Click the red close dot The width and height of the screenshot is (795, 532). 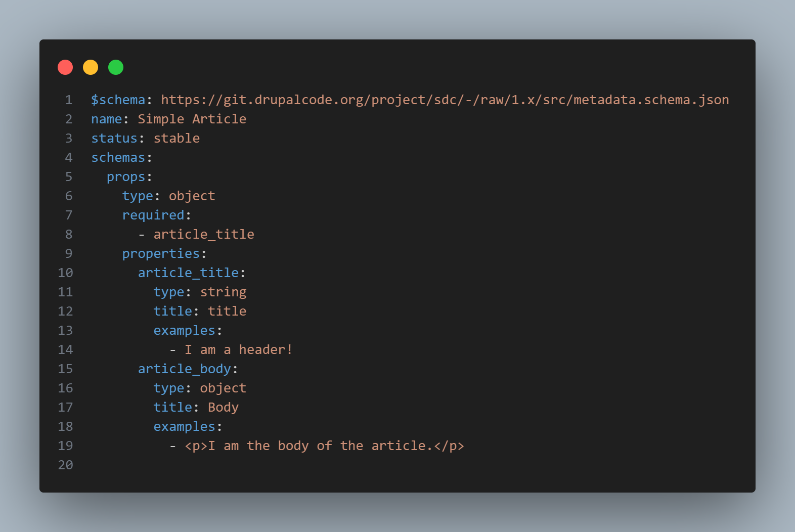click(65, 67)
